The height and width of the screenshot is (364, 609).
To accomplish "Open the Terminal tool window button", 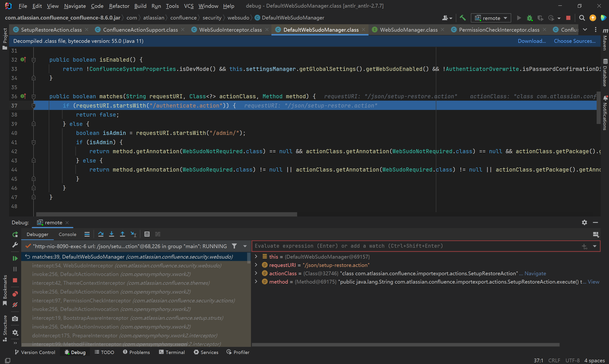I will point(172,352).
